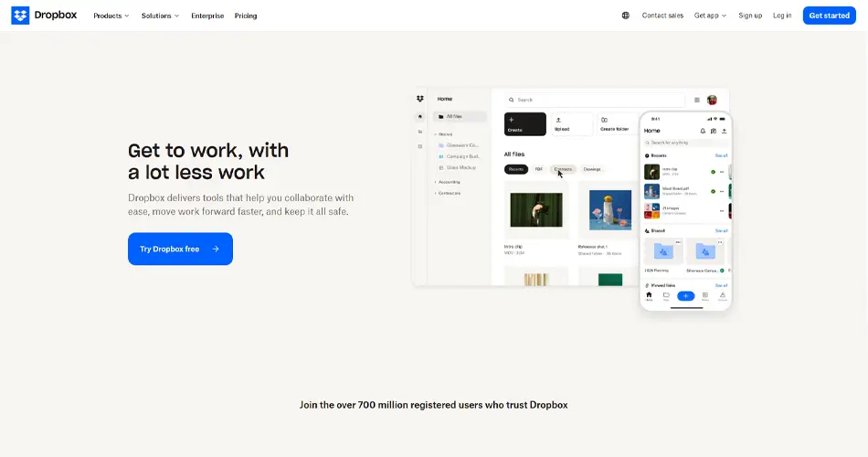This screenshot has width=868, height=457.
Task: Expand the Products menu
Action: tap(111, 16)
